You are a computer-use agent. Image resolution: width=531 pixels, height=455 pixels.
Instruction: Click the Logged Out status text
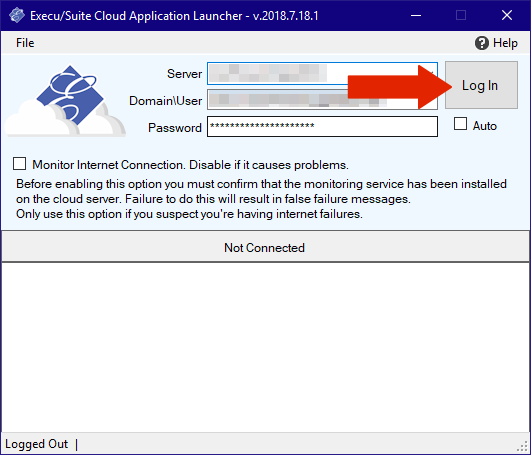37,444
